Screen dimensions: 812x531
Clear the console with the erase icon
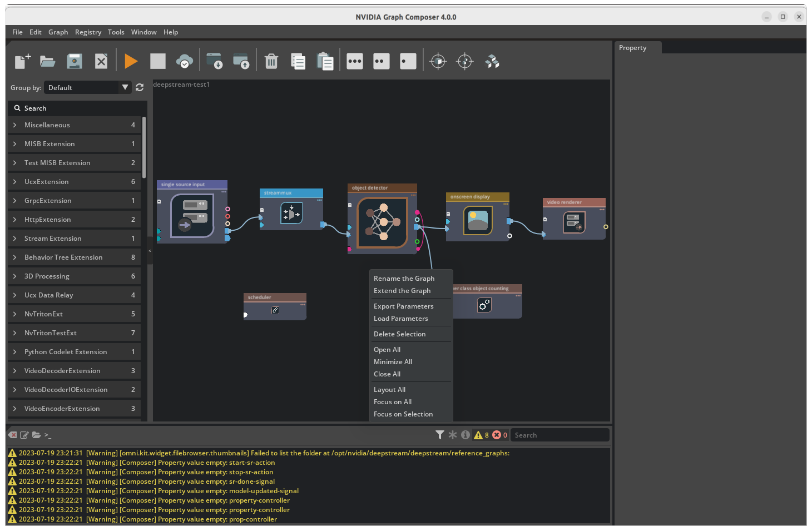pos(12,435)
